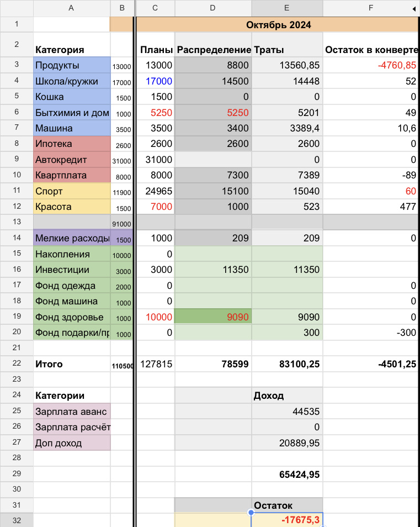The height and width of the screenshot is (527, 420).
Task: Click the 'Категории' income header cell
Action: point(72,396)
